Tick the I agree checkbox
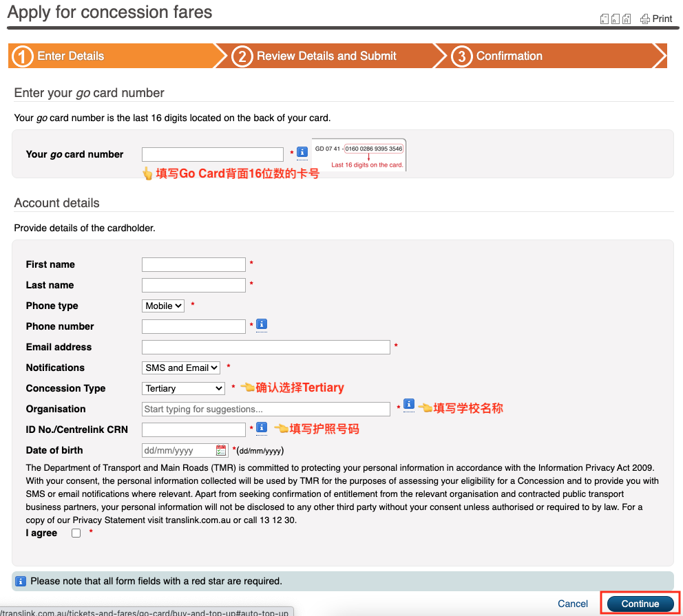This screenshot has width=683, height=616. (x=76, y=533)
